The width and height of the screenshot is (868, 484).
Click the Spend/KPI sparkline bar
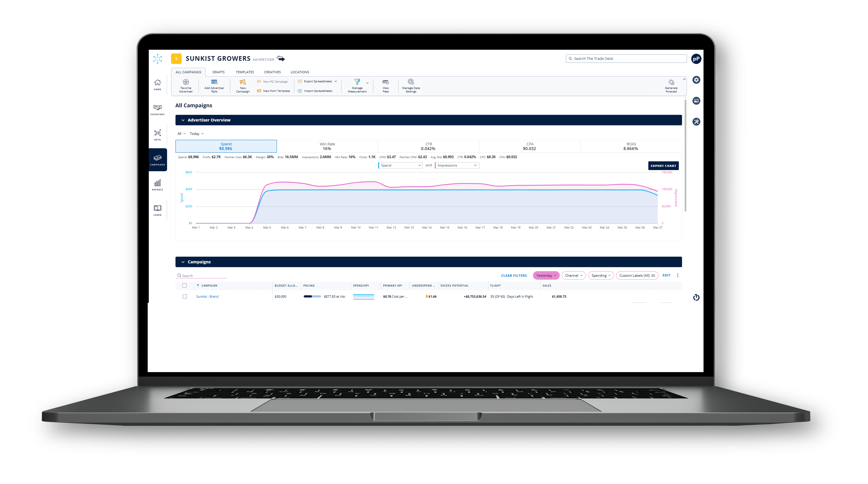(x=363, y=297)
